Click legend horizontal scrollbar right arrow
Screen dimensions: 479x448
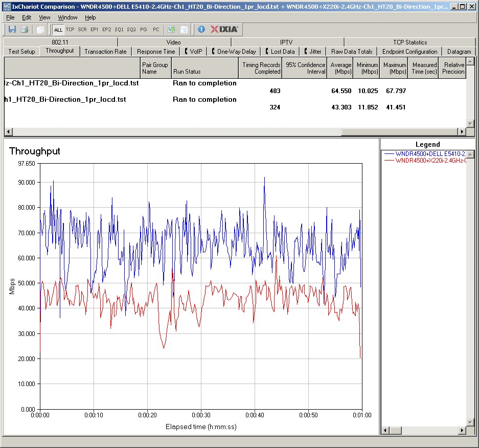[x=462, y=430]
